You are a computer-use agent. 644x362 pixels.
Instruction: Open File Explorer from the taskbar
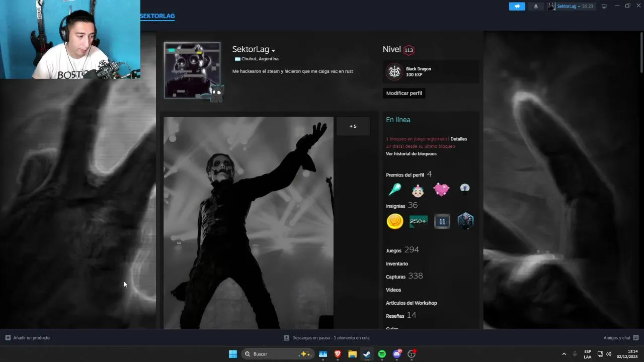tap(353, 354)
